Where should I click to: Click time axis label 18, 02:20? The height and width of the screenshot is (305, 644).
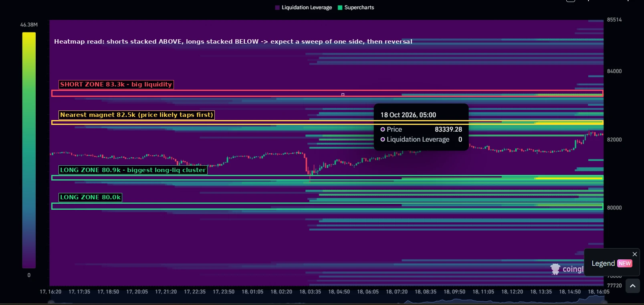pos(281,292)
